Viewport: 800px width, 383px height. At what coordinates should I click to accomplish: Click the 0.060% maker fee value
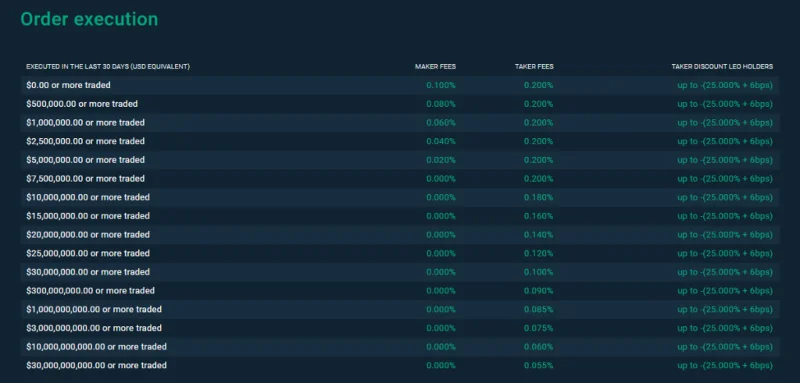441,122
